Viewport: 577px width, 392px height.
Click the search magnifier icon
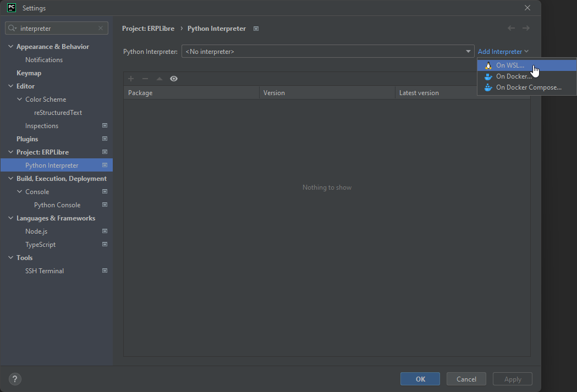12,28
